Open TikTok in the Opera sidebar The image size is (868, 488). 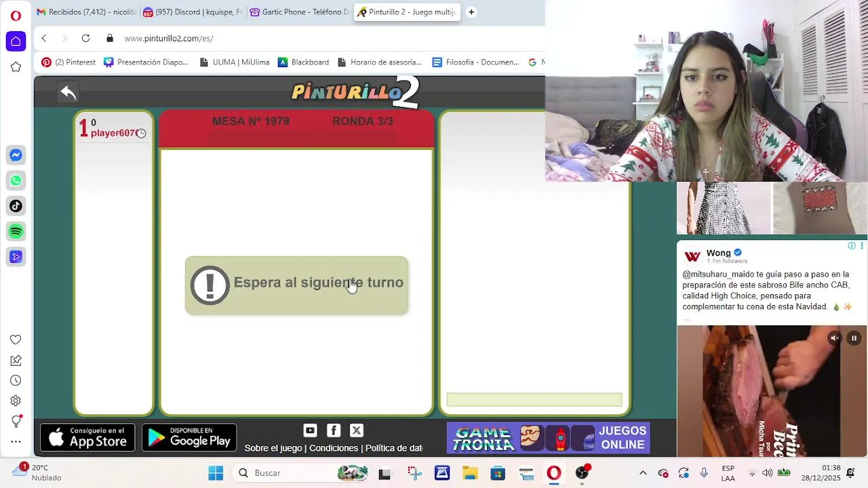[16, 206]
